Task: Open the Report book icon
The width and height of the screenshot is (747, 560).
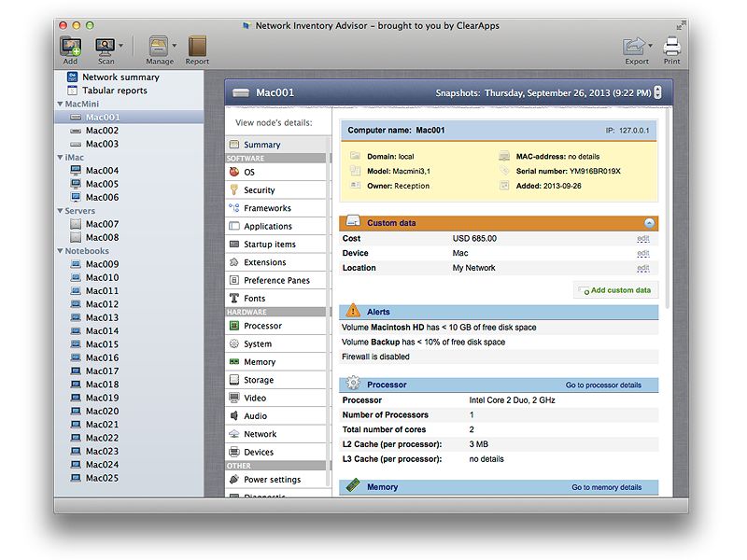Action: coord(197,46)
